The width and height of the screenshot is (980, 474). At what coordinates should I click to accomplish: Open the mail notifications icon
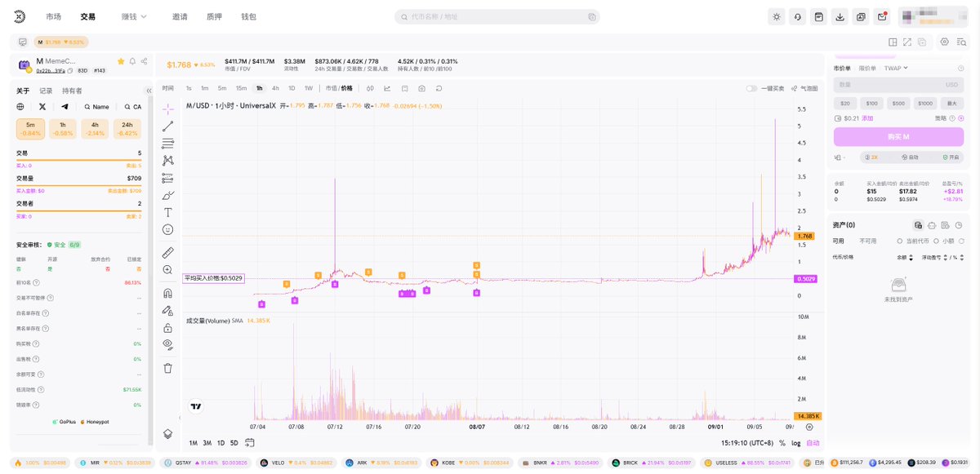tap(882, 16)
